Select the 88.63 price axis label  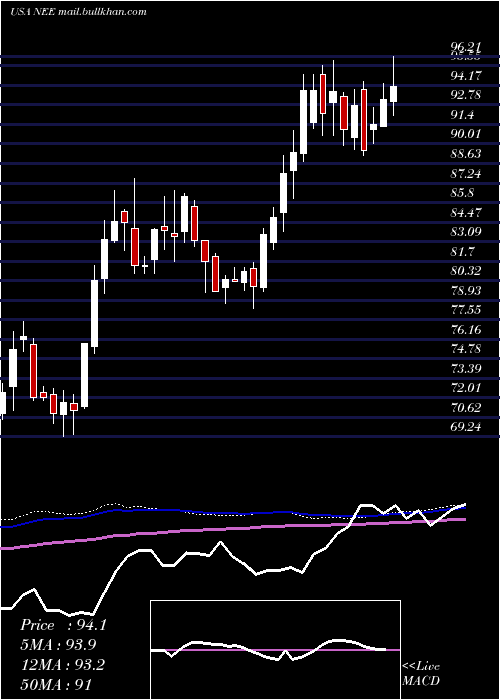click(x=466, y=154)
